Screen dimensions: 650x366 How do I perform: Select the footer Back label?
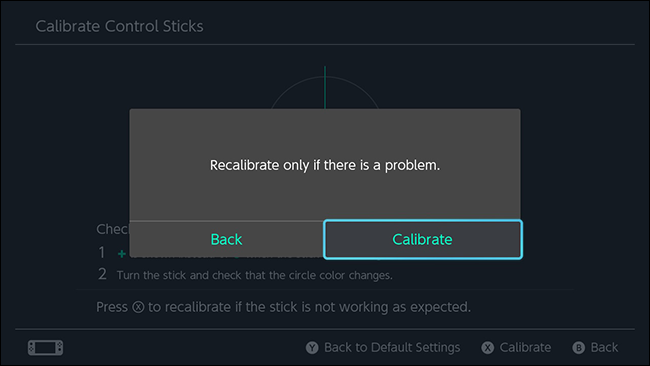604,347
